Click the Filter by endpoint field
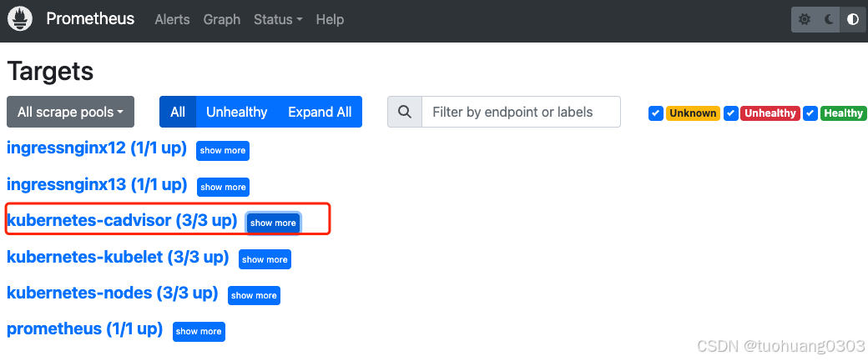Image resolution: width=868 pixels, height=361 pixels. [x=521, y=112]
